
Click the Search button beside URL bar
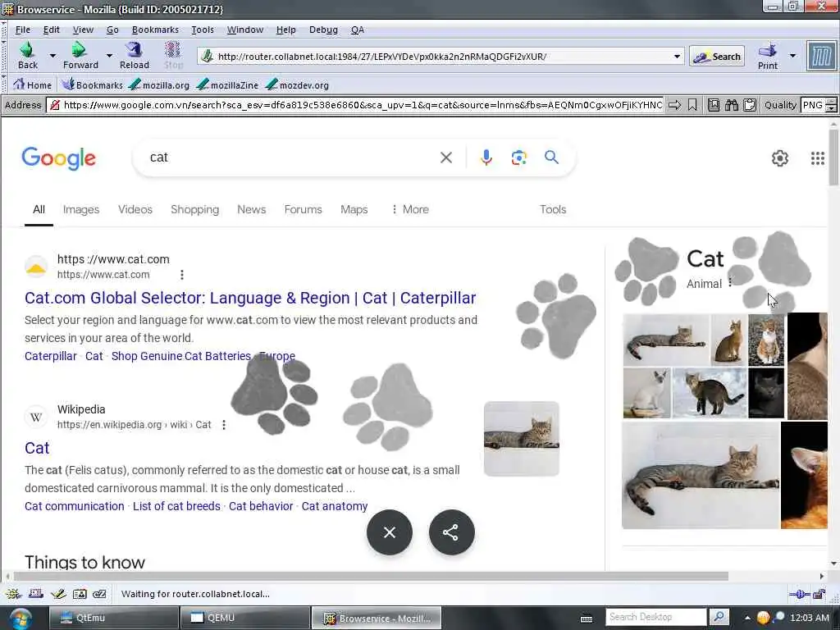pos(717,57)
